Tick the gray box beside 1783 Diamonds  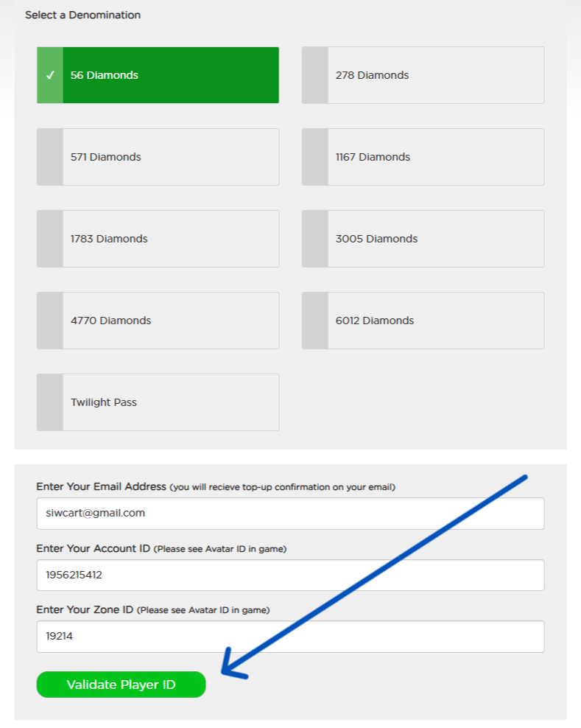(50, 239)
